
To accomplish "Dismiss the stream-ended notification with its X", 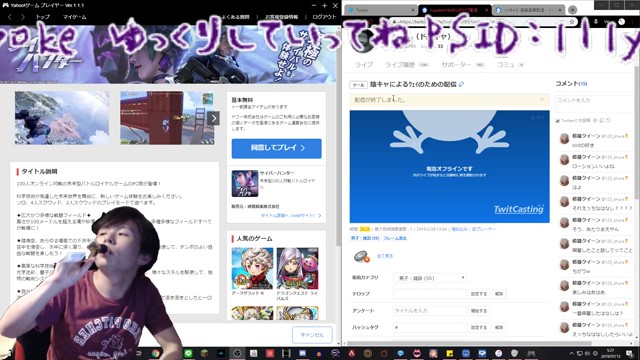I will (x=542, y=99).
